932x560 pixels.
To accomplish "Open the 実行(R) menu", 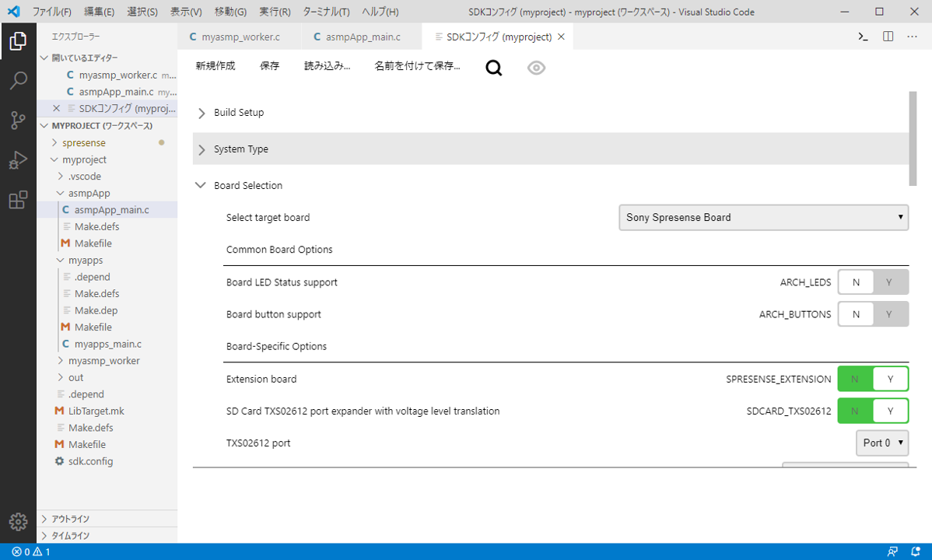I will click(x=275, y=12).
